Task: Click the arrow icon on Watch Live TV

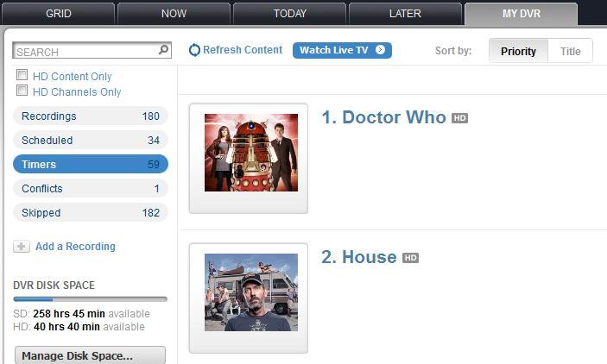Action: (x=380, y=50)
